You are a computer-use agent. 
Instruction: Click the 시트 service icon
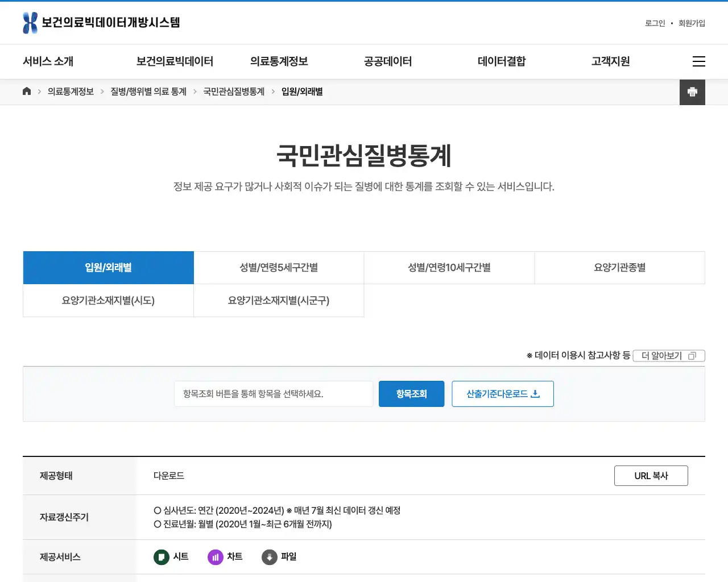162,557
